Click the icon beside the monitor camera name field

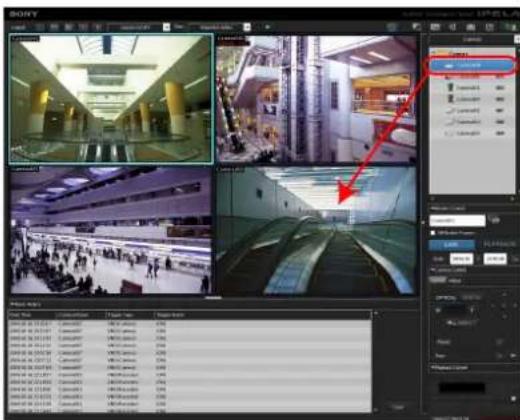[x=496, y=220]
